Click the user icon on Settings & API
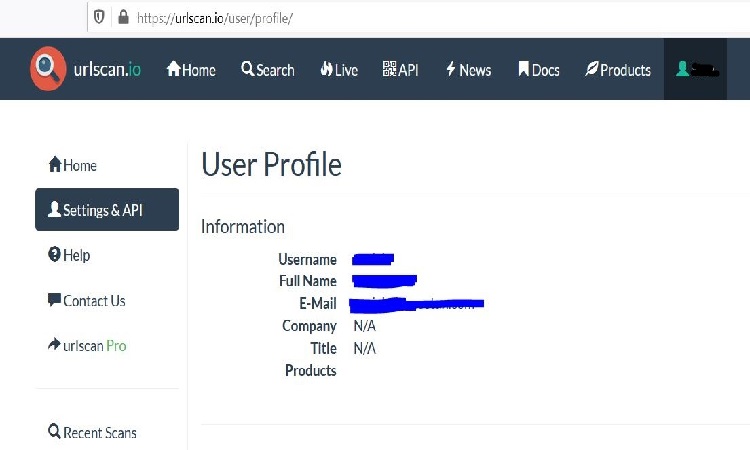The height and width of the screenshot is (450, 750). tap(54, 209)
